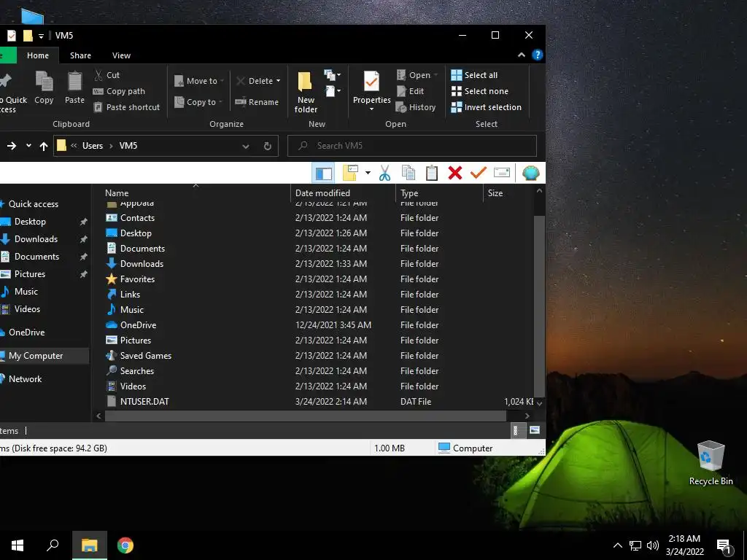The width and height of the screenshot is (747, 560).
Task: Open the Customize Quick Access Toolbar dropdown
Action: [x=41, y=36]
